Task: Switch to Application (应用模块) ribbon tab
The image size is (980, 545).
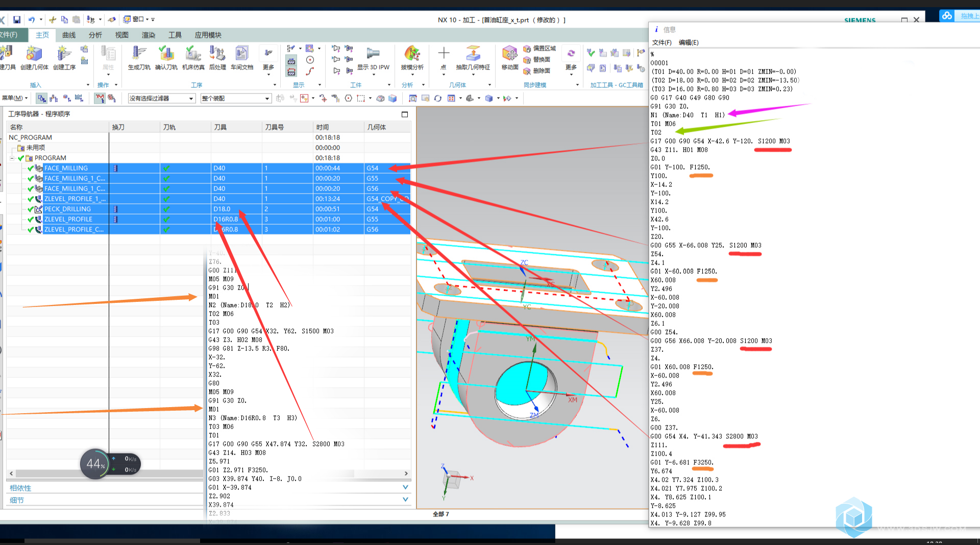Action: tap(208, 35)
